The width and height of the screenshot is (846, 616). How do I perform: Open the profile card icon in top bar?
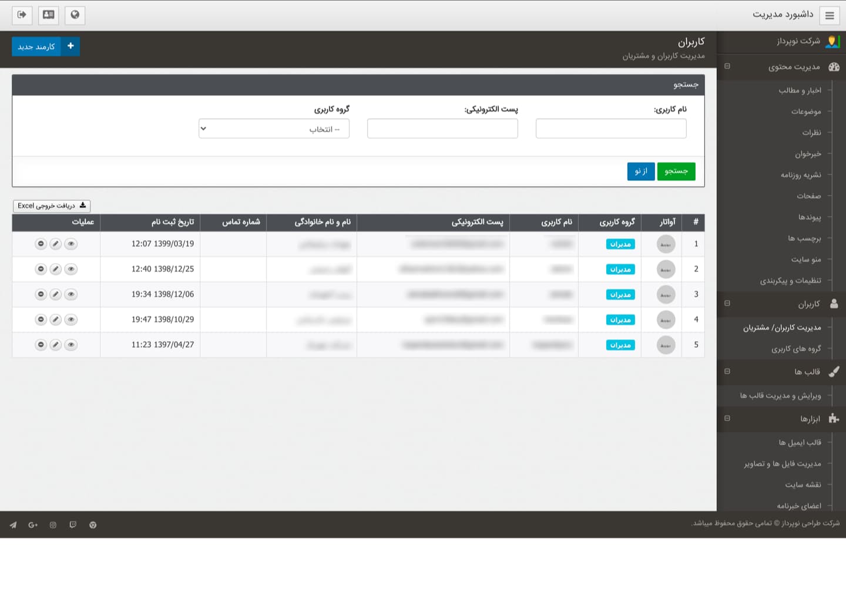pyautogui.click(x=48, y=15)
